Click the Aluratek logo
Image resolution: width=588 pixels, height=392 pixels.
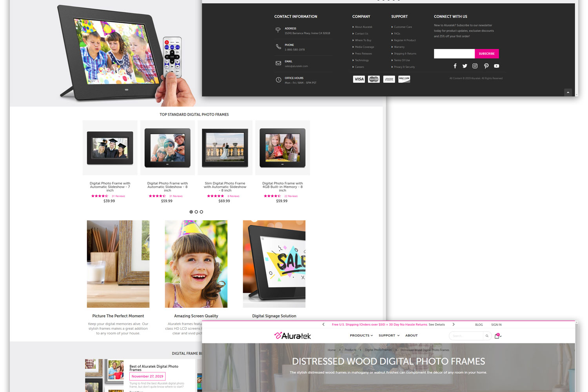(292, 336)
